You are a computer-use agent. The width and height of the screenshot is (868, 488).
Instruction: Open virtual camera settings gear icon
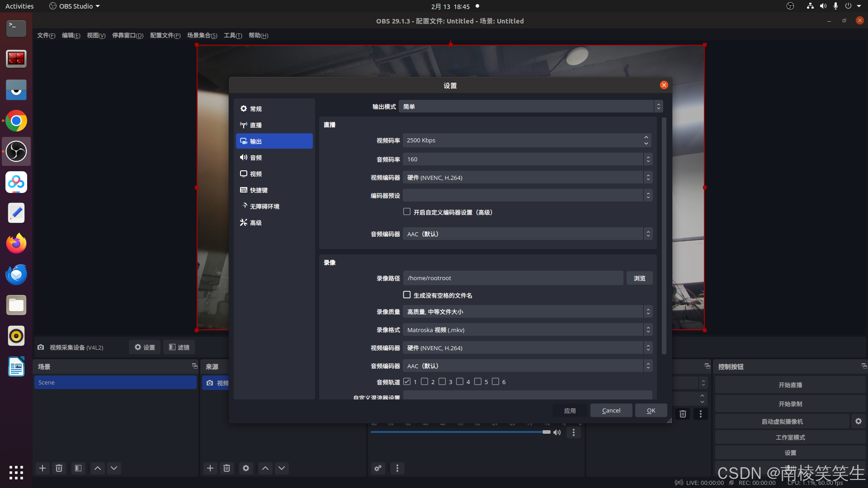pyautogui.click(x=858, y=421)
